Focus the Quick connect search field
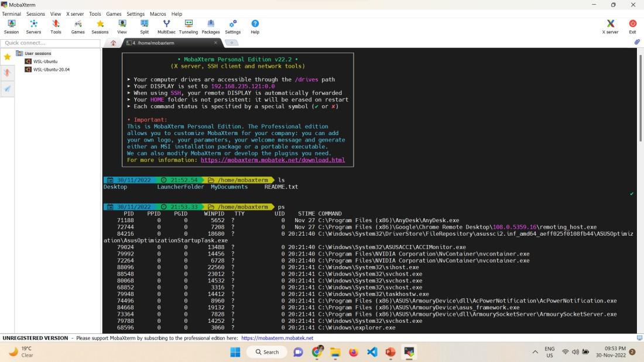 click(x=50, y=43)
